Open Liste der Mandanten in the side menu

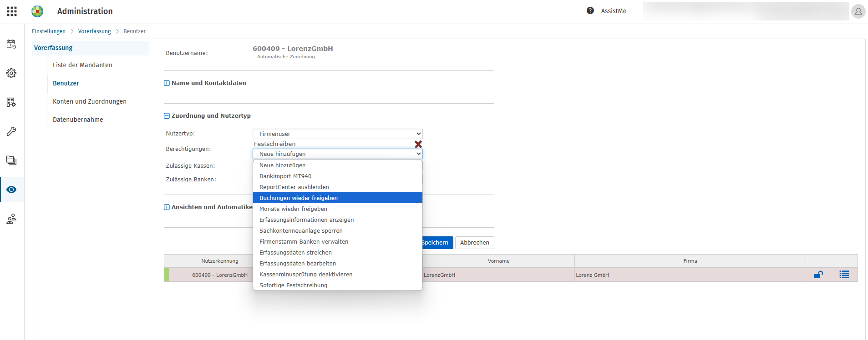pyautogui.click(x=82, y=65)
